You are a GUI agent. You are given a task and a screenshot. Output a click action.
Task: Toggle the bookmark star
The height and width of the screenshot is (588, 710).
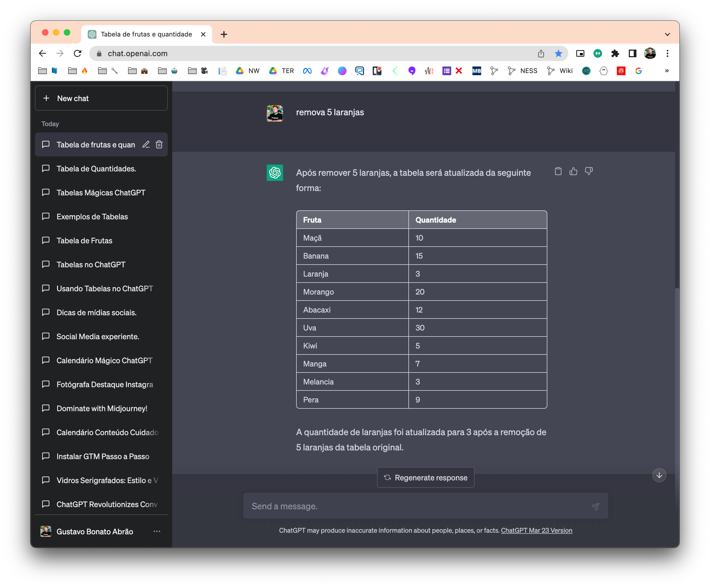click(558, 53)
